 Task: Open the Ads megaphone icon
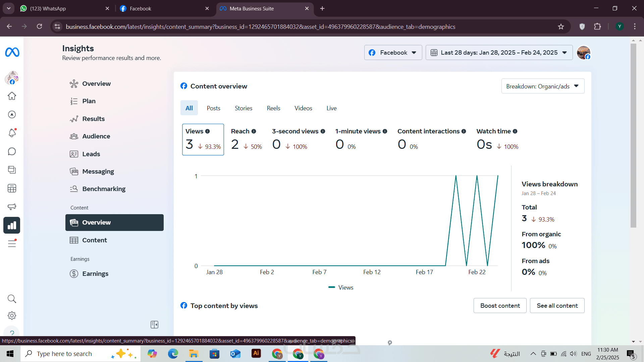pyautogui.click(x=12, y=206)
